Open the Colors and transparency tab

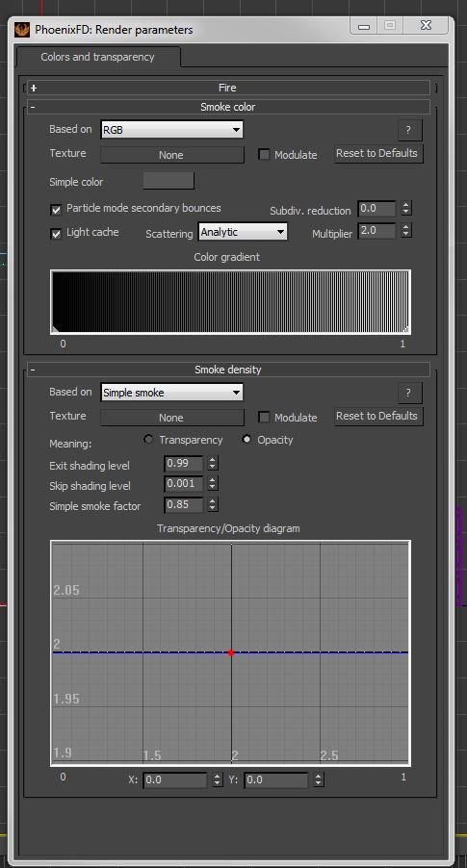tap(98, 57)
